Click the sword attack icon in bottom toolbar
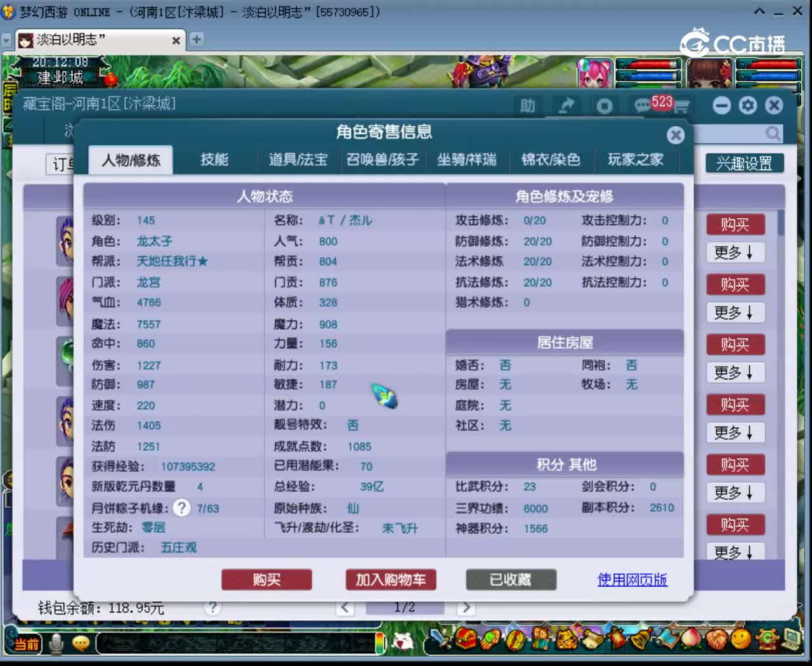 pos(440,639)
